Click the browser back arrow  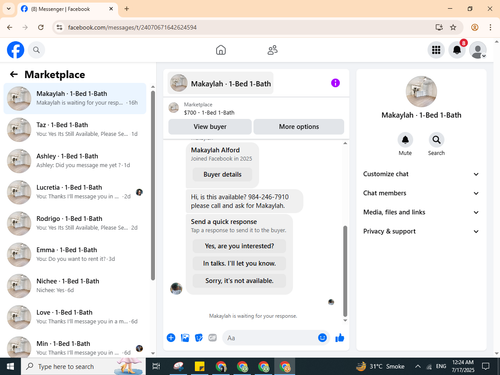(x=10, y=27)
